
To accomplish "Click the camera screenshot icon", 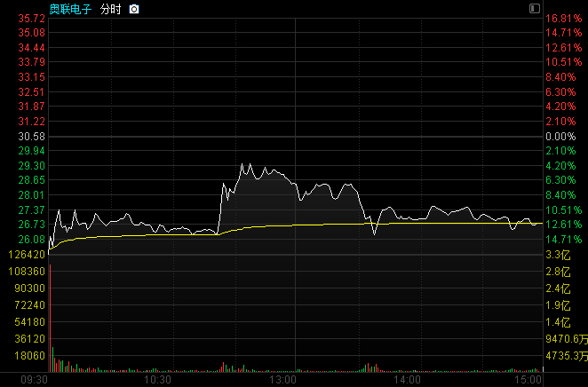I will point(134,10).
